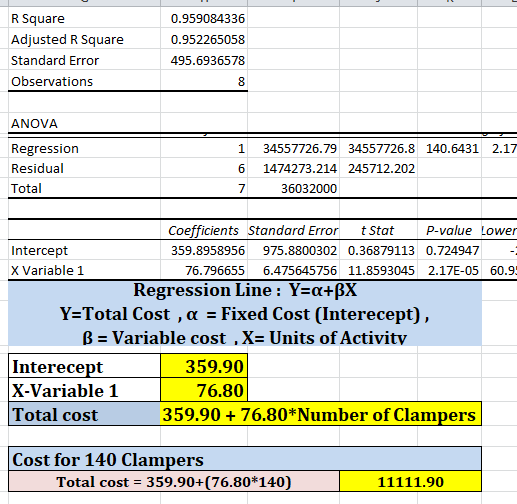Select Regression degrees of freedom 1
The height and width of the screenshot is (504, 517).
click(x=241, y=149)
